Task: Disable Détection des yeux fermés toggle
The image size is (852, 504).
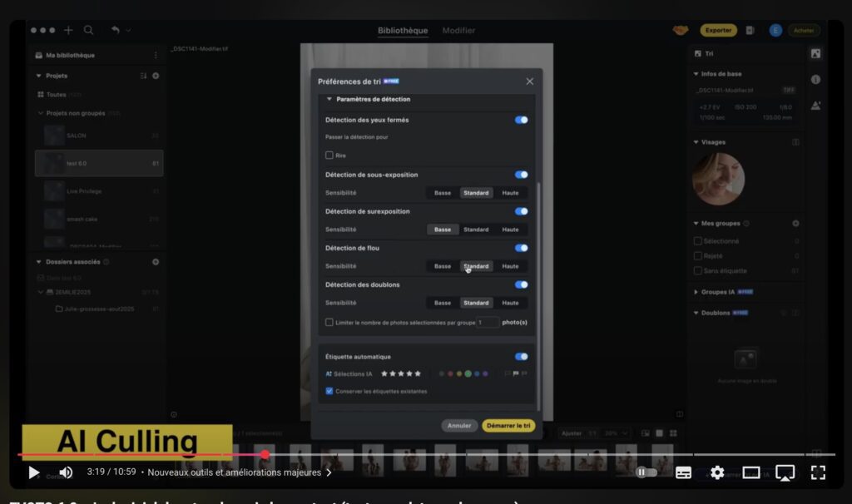Action: tap(521, 120)
